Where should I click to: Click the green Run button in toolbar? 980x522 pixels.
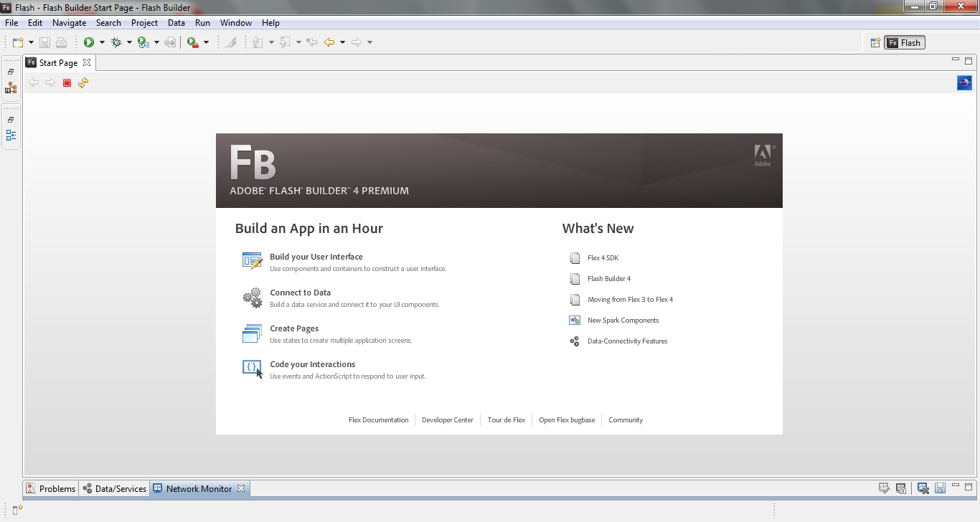pos(89,42)
